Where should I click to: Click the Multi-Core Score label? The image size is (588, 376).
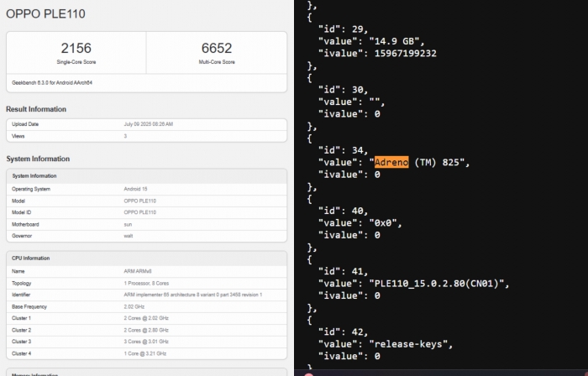point(217,62)
